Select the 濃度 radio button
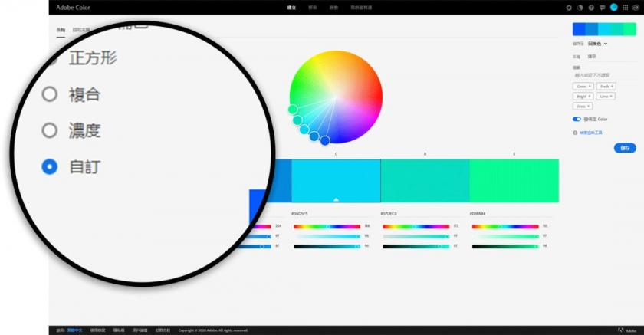 tap(50, 130)
